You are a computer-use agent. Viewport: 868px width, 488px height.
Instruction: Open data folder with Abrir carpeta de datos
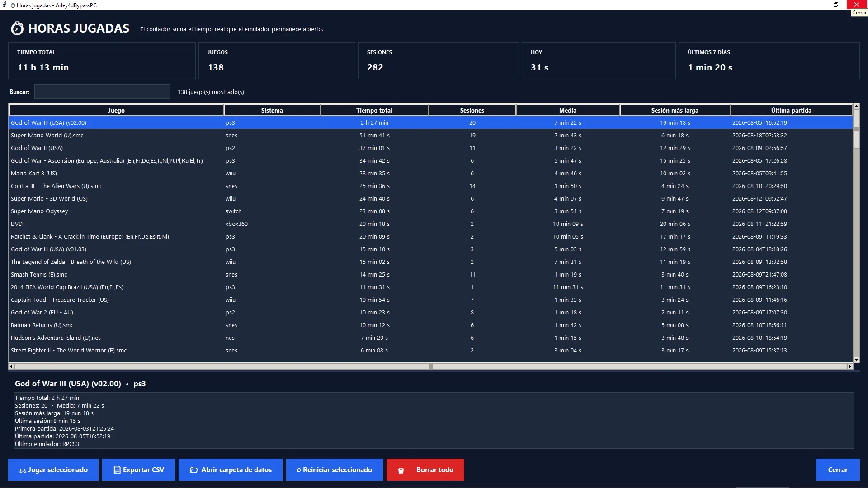point(231,470)
